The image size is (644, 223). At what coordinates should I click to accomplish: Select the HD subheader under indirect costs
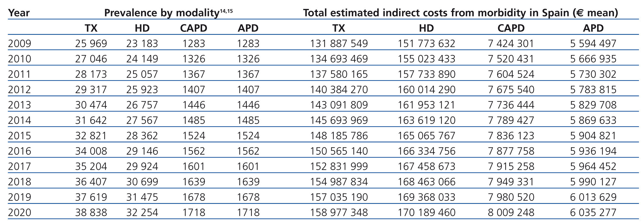point(426,28)
